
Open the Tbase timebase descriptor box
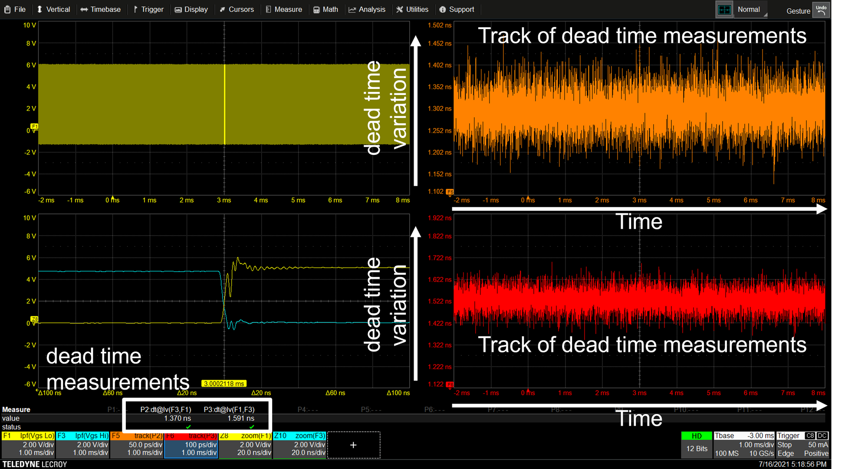(744, 445)
